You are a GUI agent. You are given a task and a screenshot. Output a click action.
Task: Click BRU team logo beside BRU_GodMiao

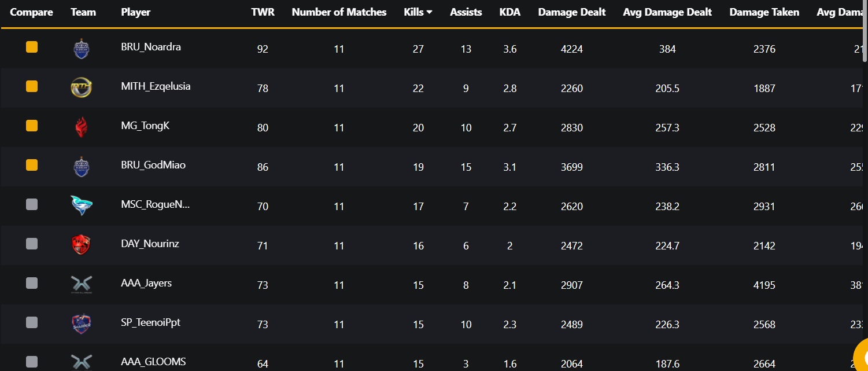82,167
